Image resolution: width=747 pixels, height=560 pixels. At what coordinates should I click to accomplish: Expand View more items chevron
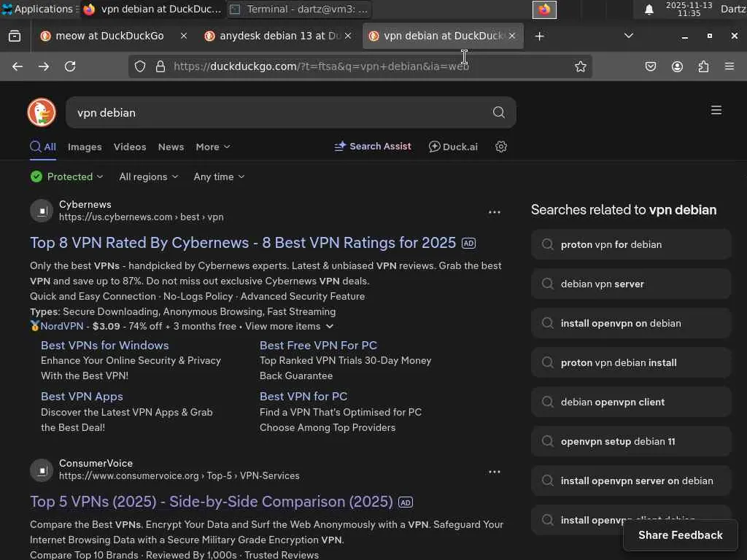(x=330, y=326)
